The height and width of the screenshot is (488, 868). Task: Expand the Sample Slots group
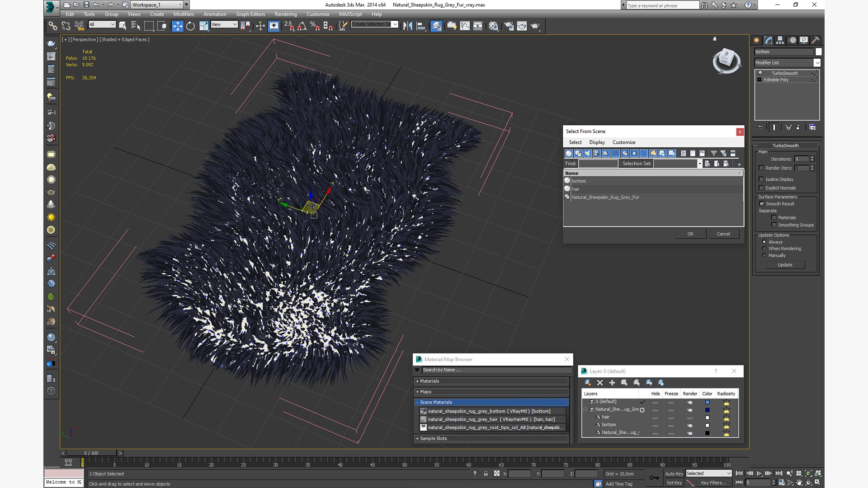pyautogui.click(x=433, y=438)
